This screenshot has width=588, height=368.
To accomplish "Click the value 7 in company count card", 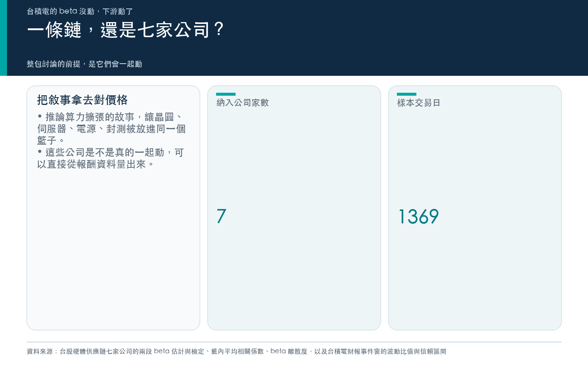I will pyautogui.click(x=221, y=216).
